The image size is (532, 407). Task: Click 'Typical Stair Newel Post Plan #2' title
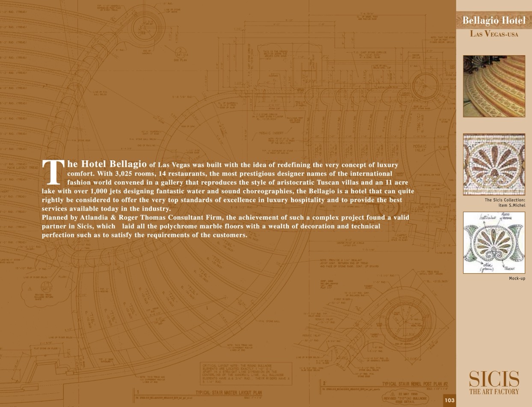(415, 384)
